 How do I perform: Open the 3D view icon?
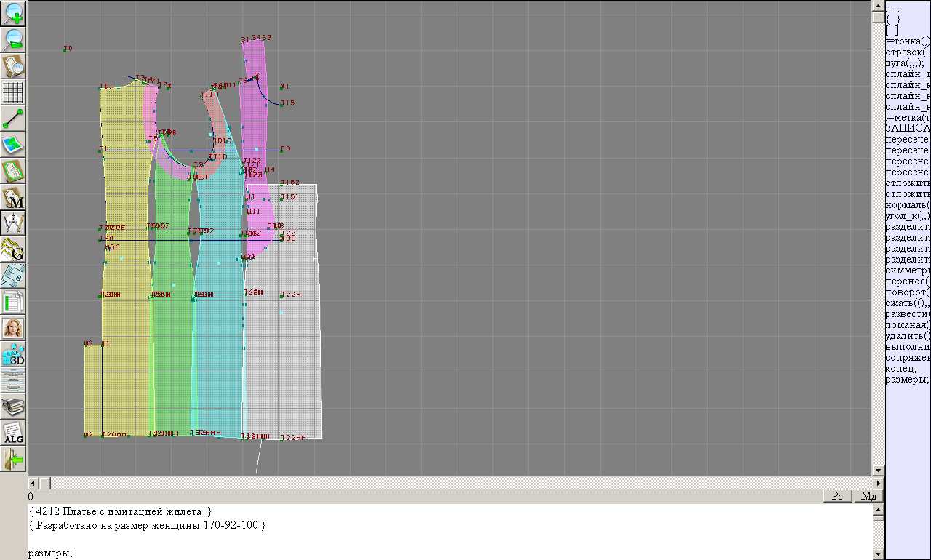tap(13, 354)
